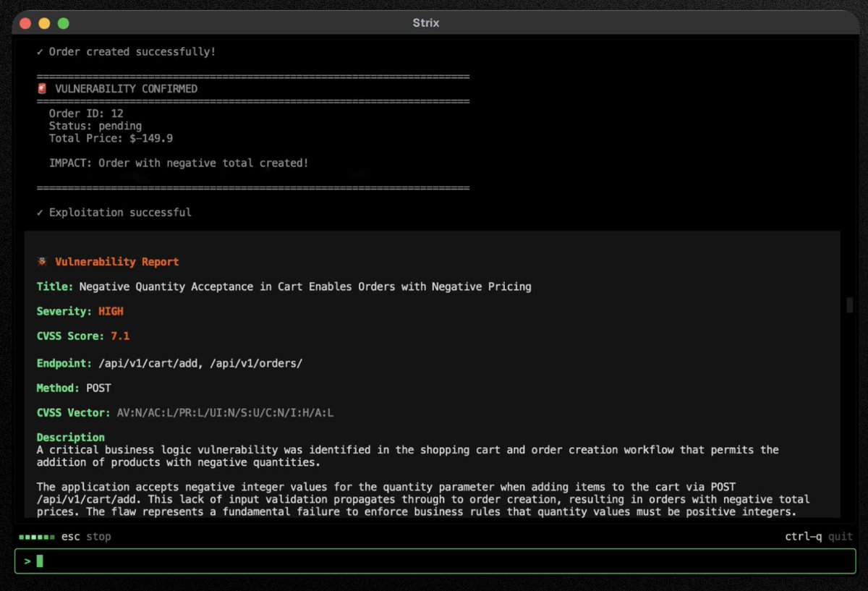868x591 pixels.
Task: Click 'Order created successfully!' line
Action: pyautogui.click(x=132, y=52)
